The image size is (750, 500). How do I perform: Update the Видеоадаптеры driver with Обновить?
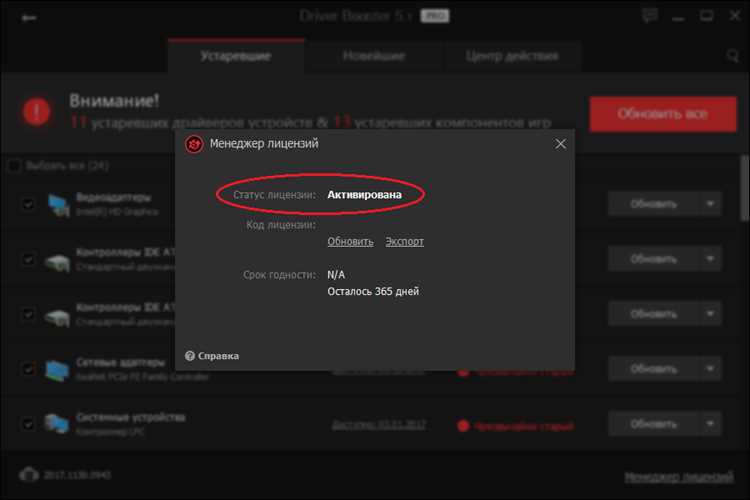point(653,204)
